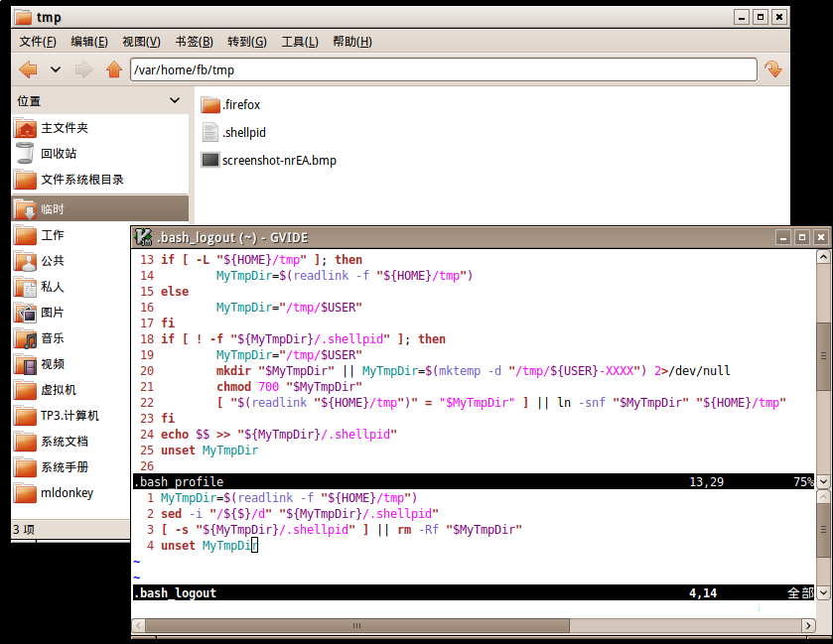Viewport: 833px width, 644px height.
Task: Close the GVIDE editor window
Action: [x=821, y=237]
